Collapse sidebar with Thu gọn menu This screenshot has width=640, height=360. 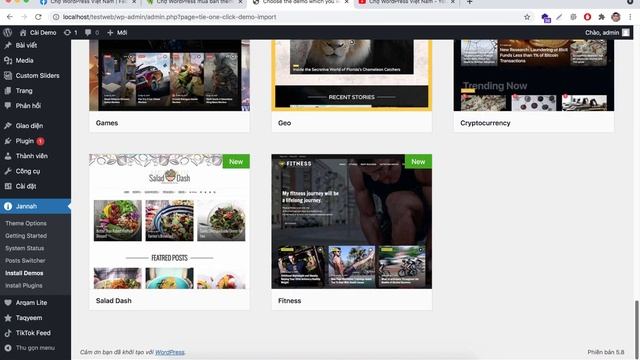(35, 348)
